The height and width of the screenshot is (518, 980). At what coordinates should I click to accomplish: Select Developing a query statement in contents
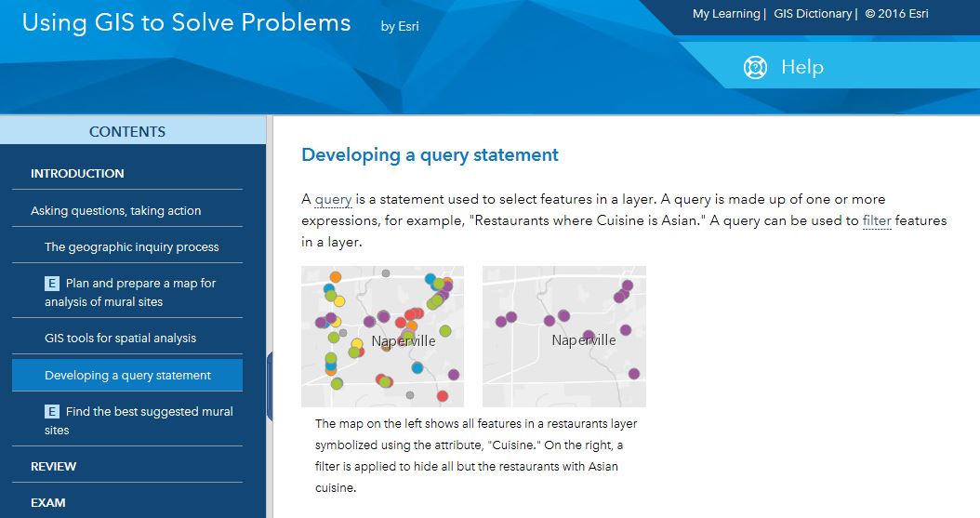[127, 375]
